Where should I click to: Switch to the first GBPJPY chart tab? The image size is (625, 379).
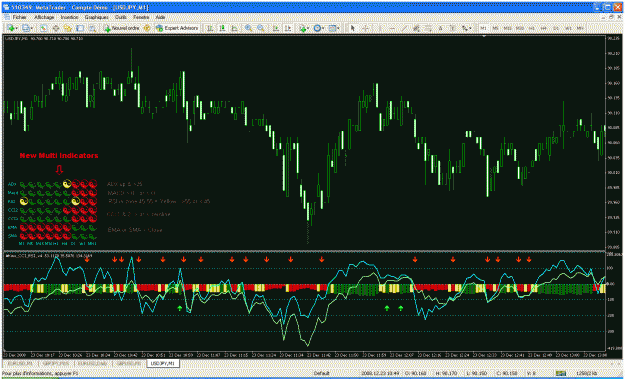point(56,363)
